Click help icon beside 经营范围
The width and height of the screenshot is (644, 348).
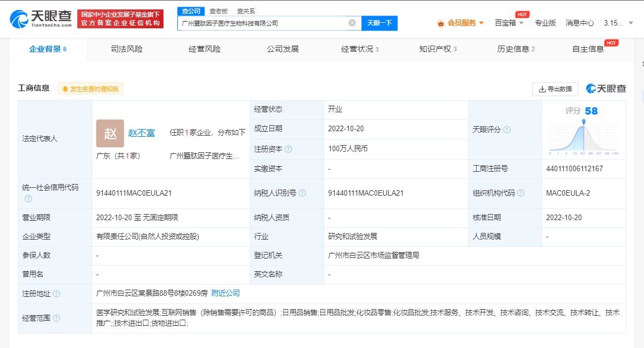(56, 319)
